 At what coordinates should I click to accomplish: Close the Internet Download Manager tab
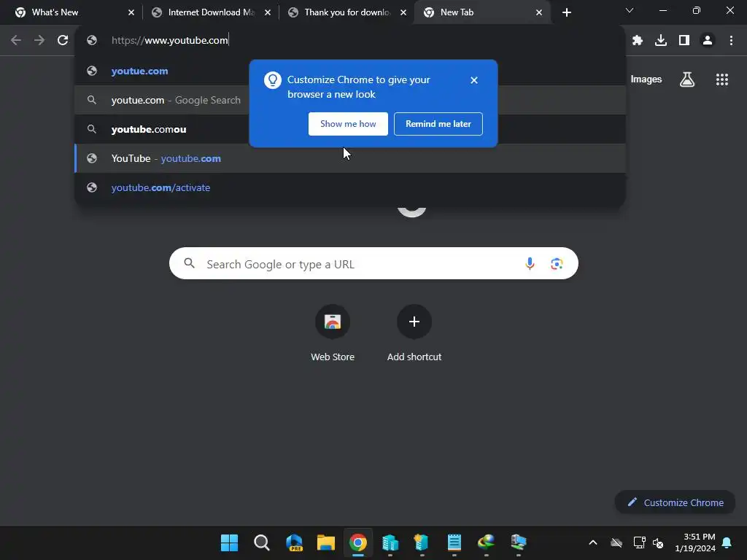pyautogui.click(x=267, y=12)
